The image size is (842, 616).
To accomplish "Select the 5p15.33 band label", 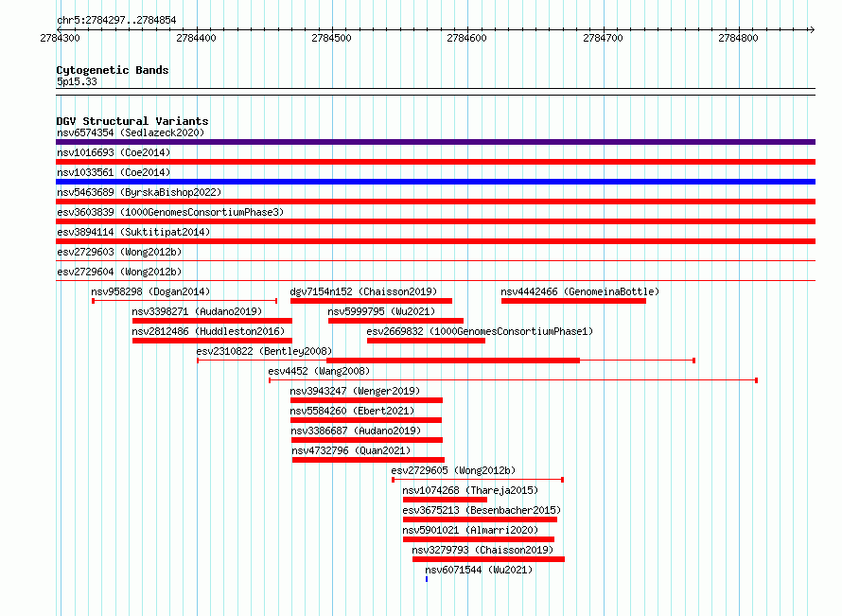I will (x=77, y=81).
